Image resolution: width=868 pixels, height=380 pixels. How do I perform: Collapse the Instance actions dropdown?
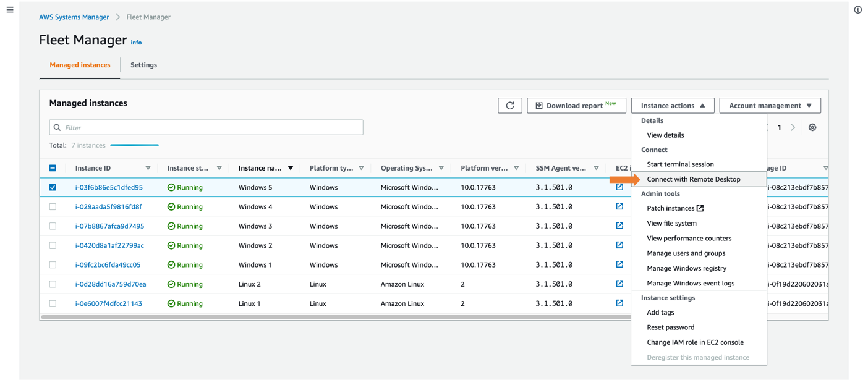click(x=673, y=105)
